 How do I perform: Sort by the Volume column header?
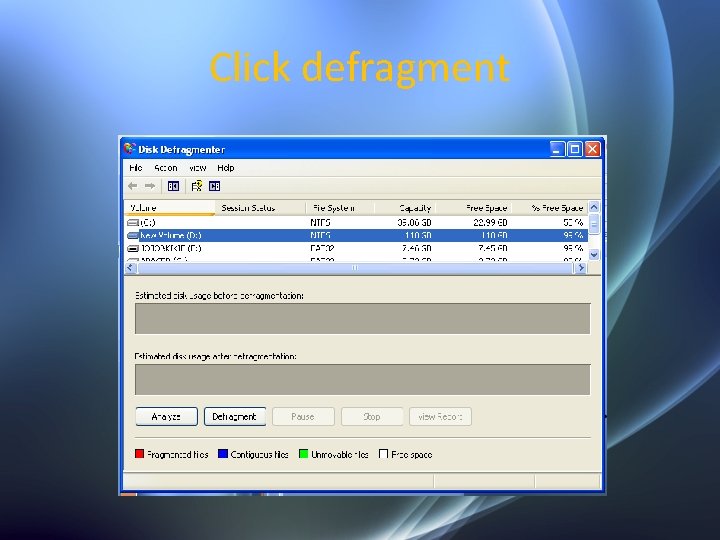pos(169,208)
